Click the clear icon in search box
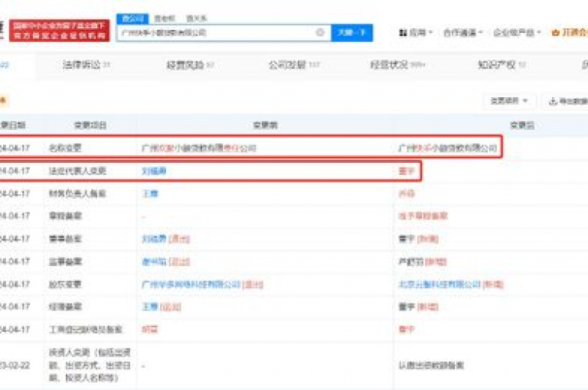 point(320,33)
